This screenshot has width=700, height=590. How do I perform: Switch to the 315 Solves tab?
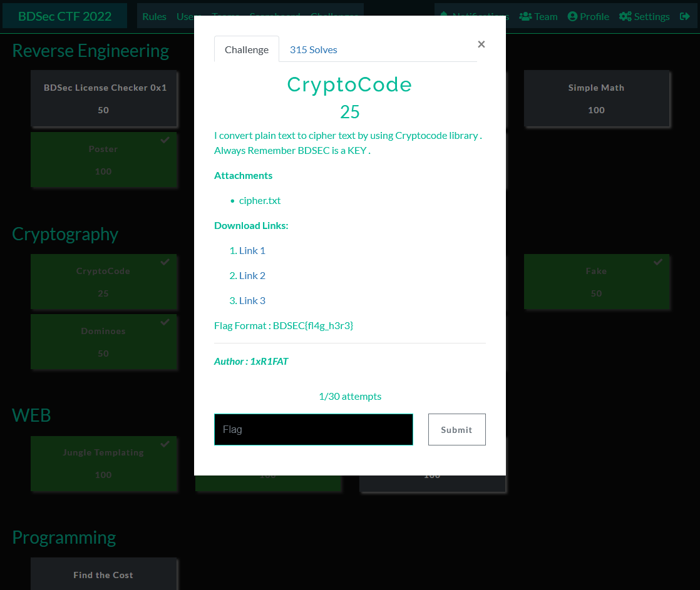(x=313, y=49)
